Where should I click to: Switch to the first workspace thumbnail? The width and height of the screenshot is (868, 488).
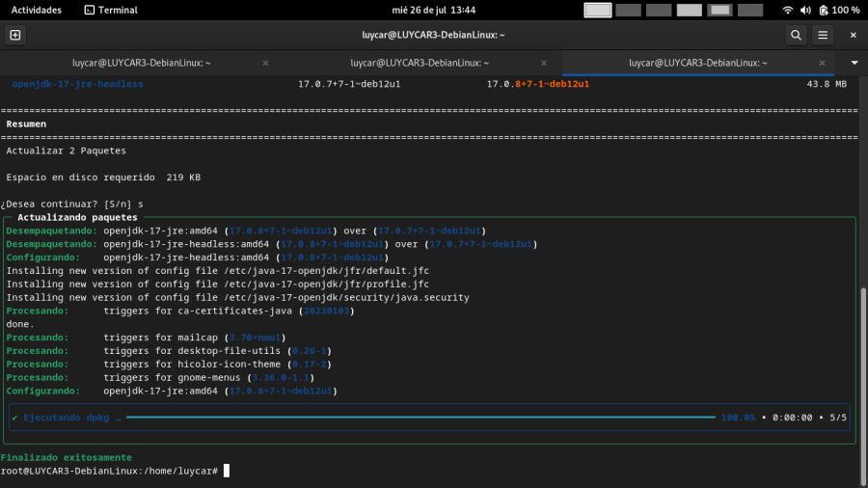coord(598,10)
